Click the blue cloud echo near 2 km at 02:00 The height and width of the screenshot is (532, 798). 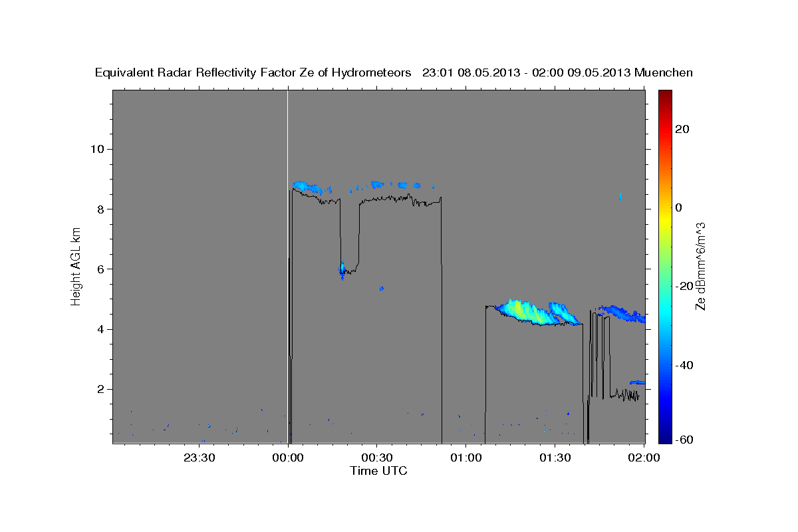click(x=638, y=382)
